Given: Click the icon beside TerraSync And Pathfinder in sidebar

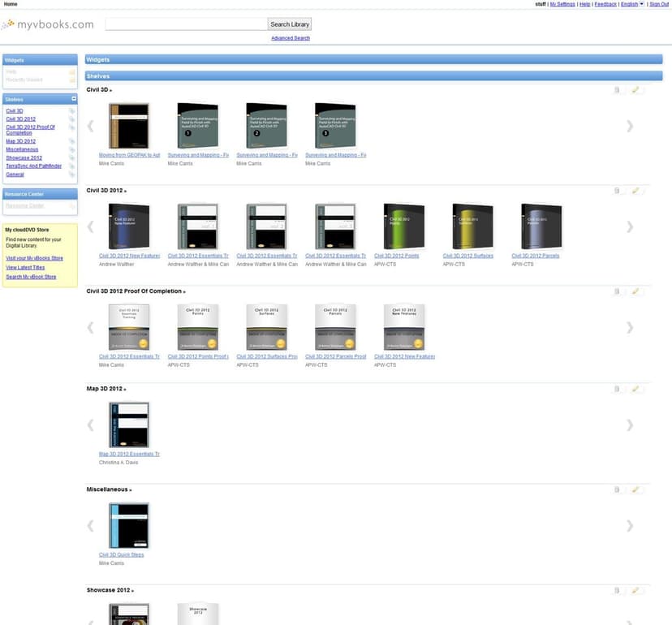Looking at the screenshot, I should click(71, 166).
